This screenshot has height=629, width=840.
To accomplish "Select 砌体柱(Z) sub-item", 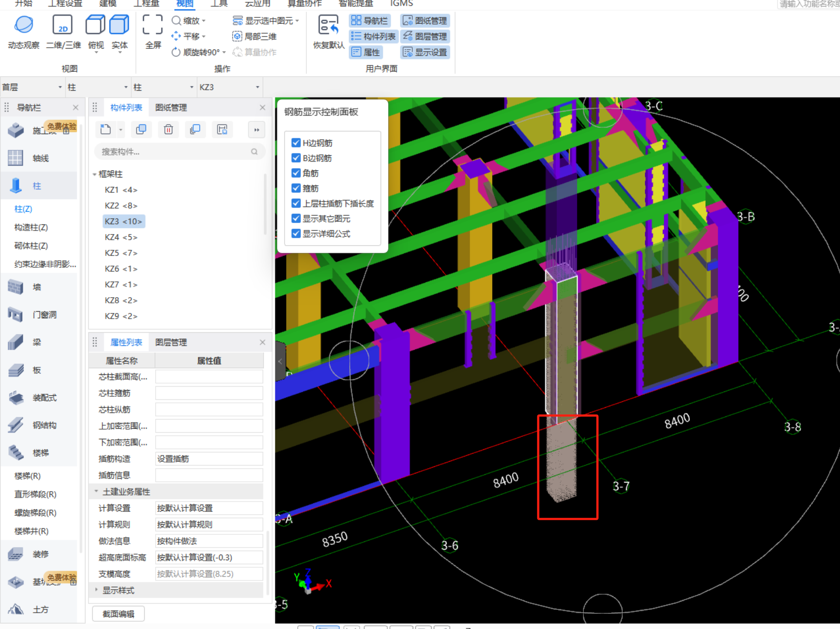I will (31, 245).
